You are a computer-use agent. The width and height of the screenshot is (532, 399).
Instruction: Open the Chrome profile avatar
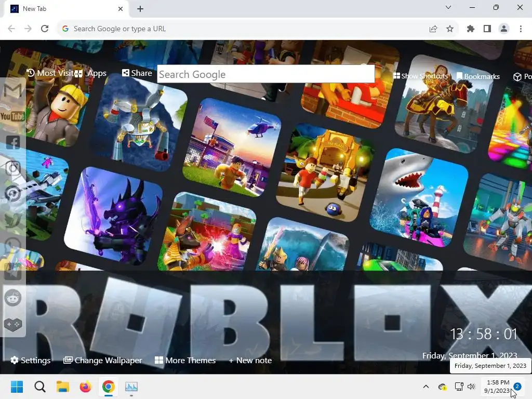pyautogui.click(x=504, y=29)
